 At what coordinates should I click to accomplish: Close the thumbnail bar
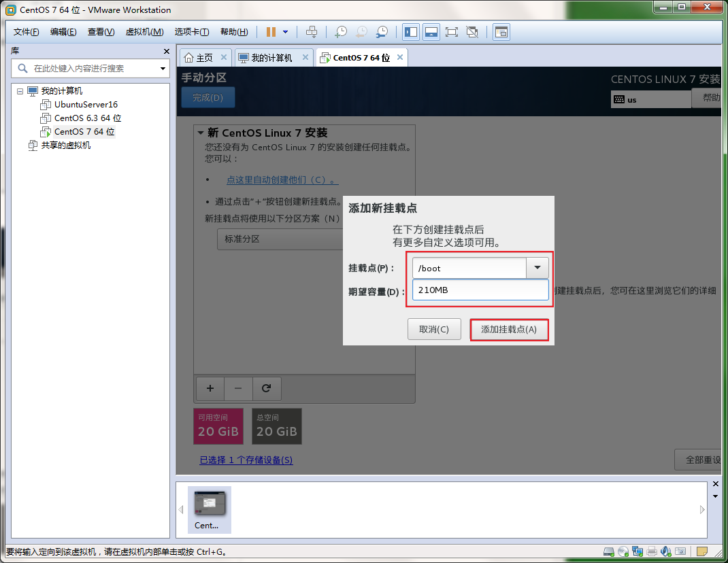[x=716, y=484]
